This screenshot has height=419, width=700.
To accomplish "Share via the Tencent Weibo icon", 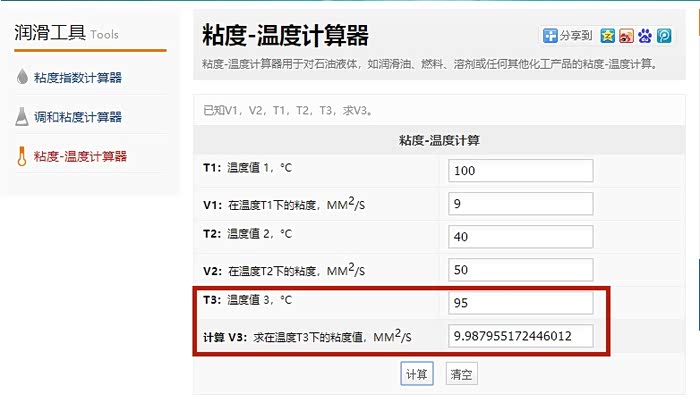I will [664, 36].
